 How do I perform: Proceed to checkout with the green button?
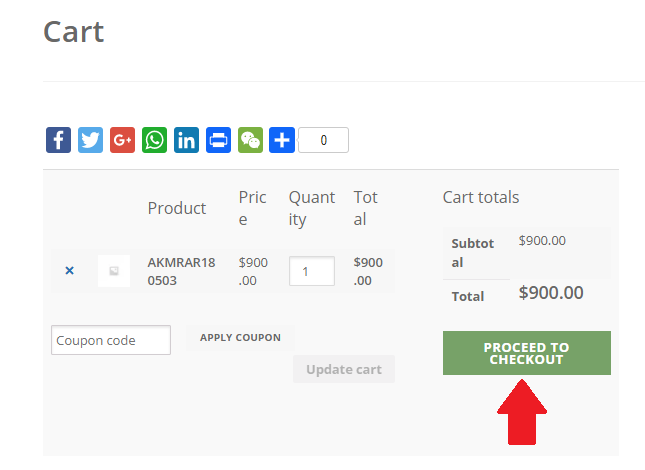[x=526, y=353]
